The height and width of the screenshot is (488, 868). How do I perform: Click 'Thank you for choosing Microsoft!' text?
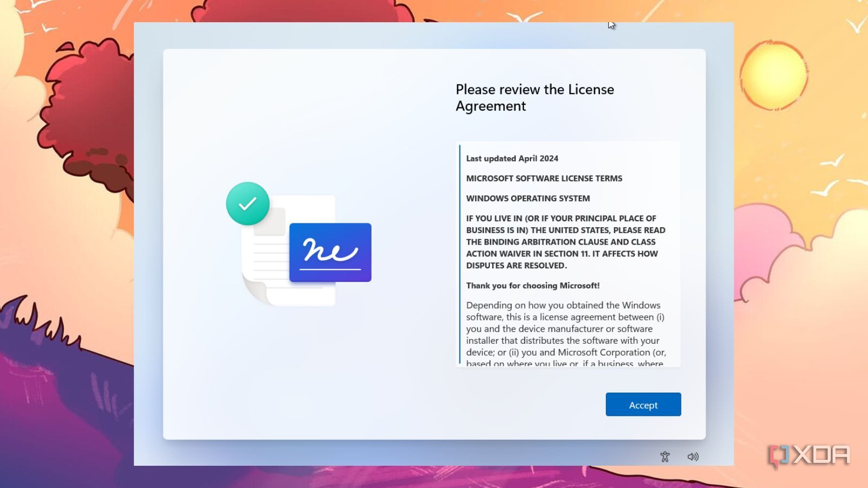click(x=533, y=285)
